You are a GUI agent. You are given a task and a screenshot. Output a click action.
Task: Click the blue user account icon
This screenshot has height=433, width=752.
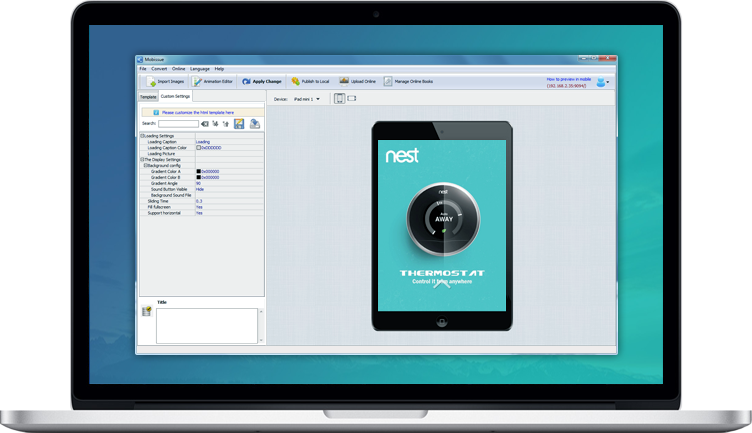point(600,82)
